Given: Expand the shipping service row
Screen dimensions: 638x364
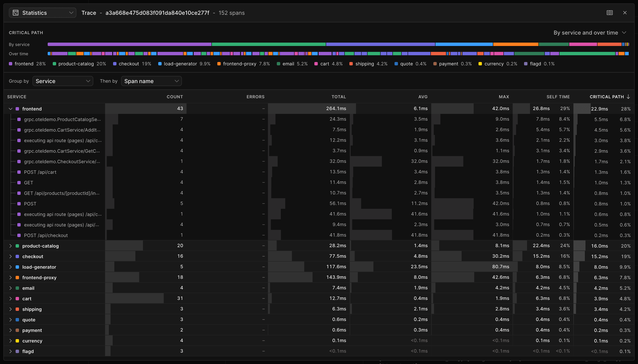Looking at the screenshot, I should click(x=11, y=309).
